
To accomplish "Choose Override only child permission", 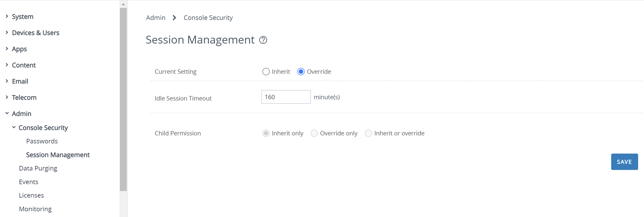I will click(314, 133).
